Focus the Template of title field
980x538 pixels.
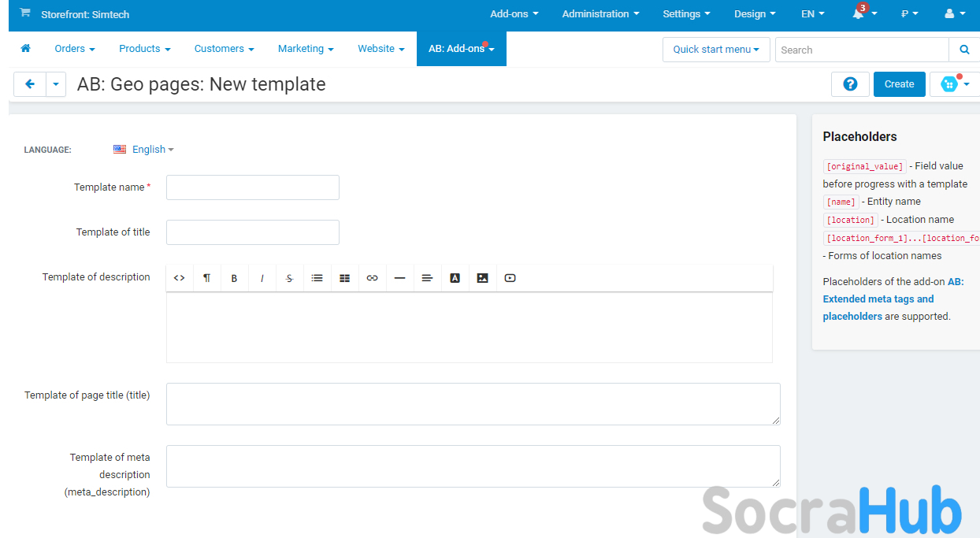[253, 232]
